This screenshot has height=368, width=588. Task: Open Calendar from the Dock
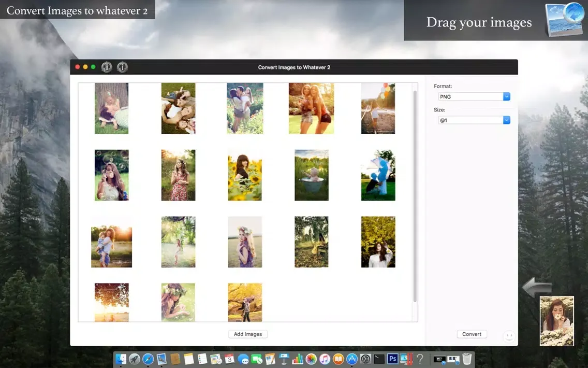point(229,359)
